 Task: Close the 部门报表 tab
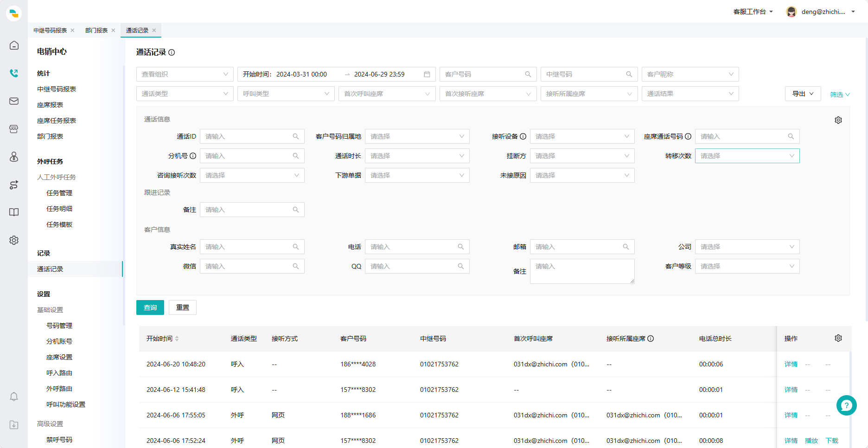pos(113,30)
